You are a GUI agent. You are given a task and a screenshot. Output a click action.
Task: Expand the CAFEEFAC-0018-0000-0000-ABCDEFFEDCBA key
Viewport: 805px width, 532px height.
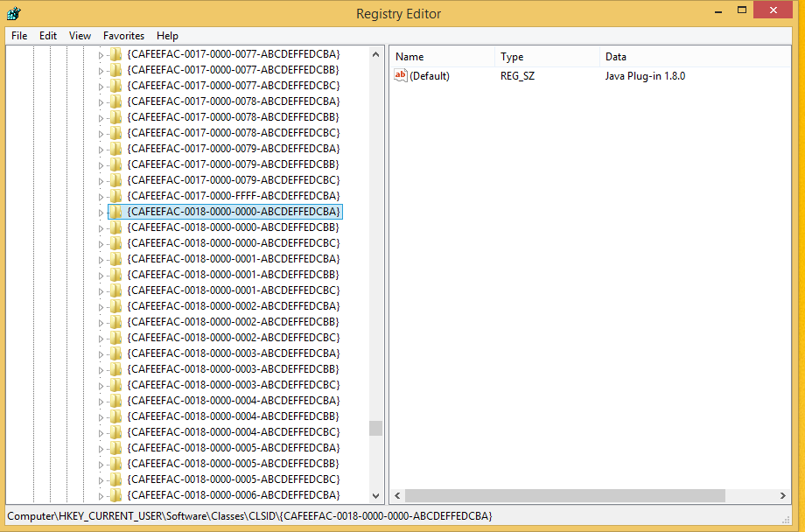point(101,212)
